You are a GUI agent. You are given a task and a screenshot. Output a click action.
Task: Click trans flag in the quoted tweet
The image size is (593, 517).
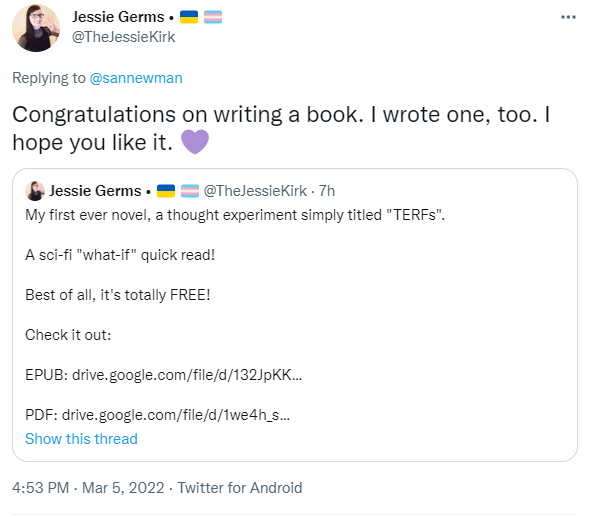point(190,191)
